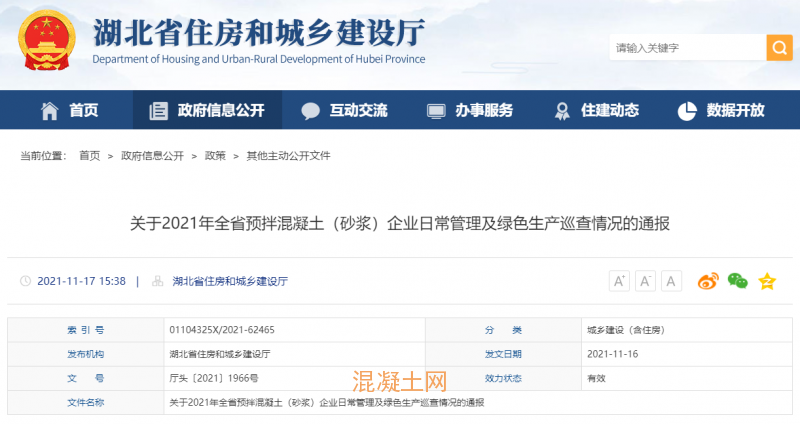Decrease font size with A- button
This screenshot has height=424, width=800.
pyautogui.click(x=645, y=281)
